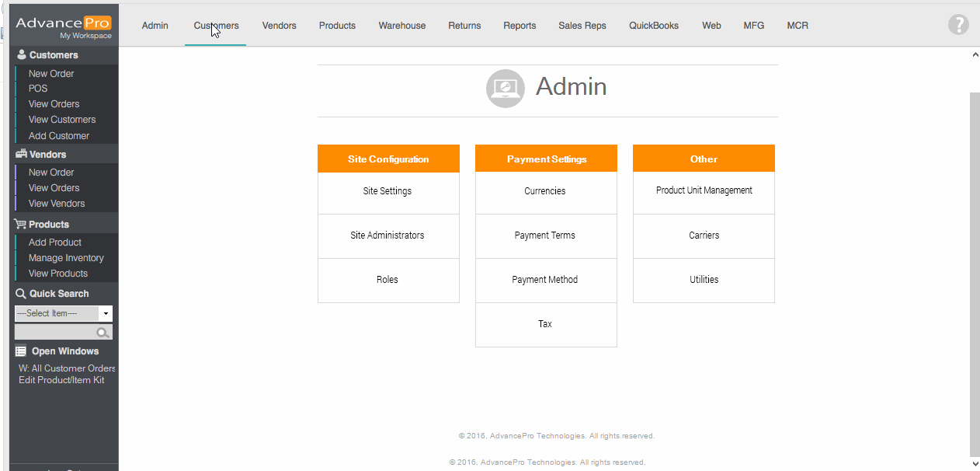Screen dimensions: 980x471
Task: Open the Warehouse menu
Action: [x=401, y=26]
